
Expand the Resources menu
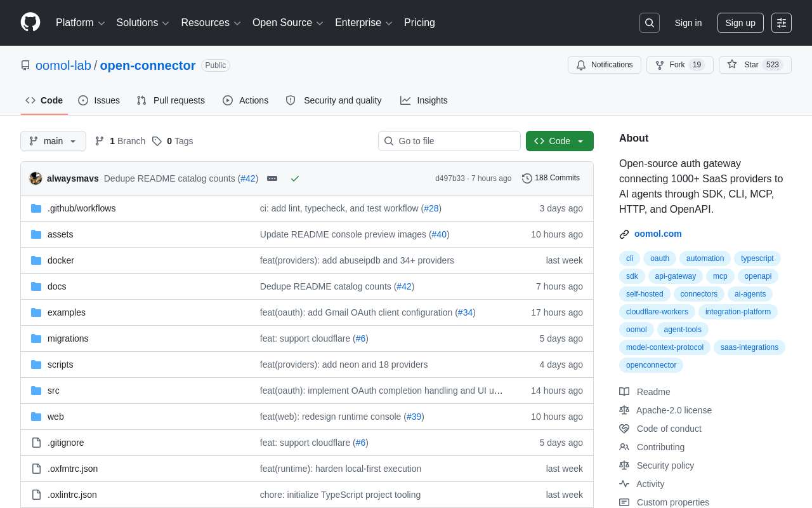click(x=211, y=23)
